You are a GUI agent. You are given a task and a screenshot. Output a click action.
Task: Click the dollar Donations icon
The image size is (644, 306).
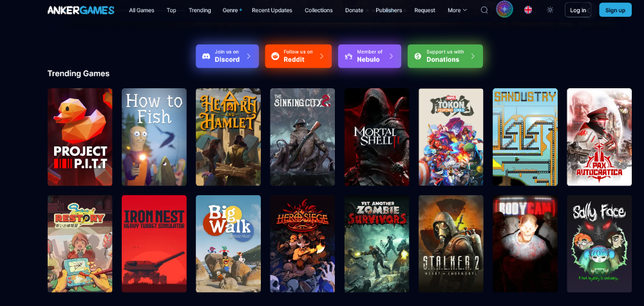(x=418, y=56)
